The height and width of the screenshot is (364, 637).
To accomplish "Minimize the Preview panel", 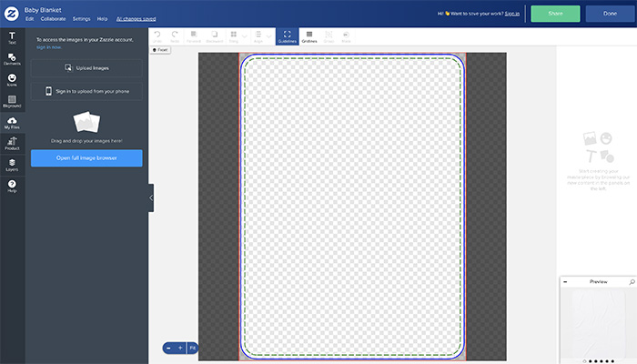I will (565, 282).
